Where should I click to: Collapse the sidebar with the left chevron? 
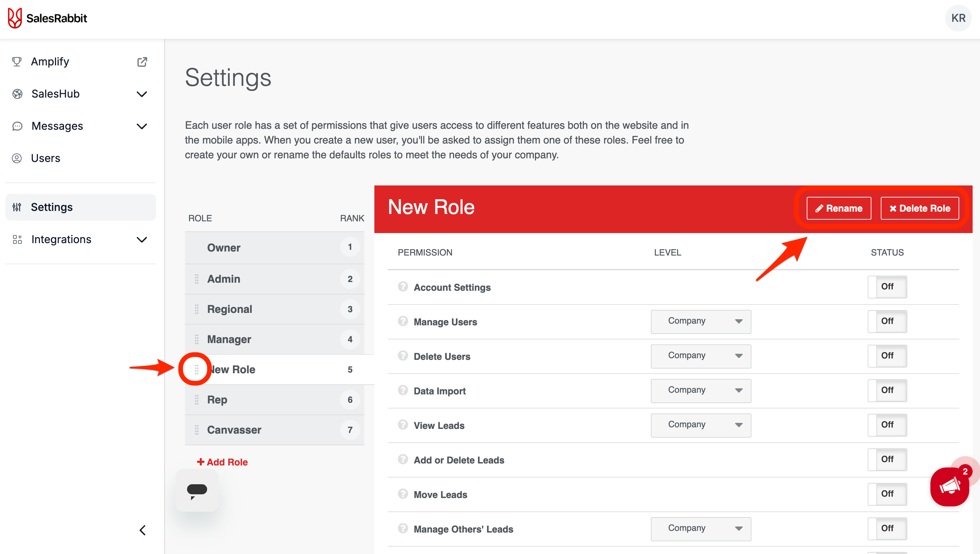142,530
